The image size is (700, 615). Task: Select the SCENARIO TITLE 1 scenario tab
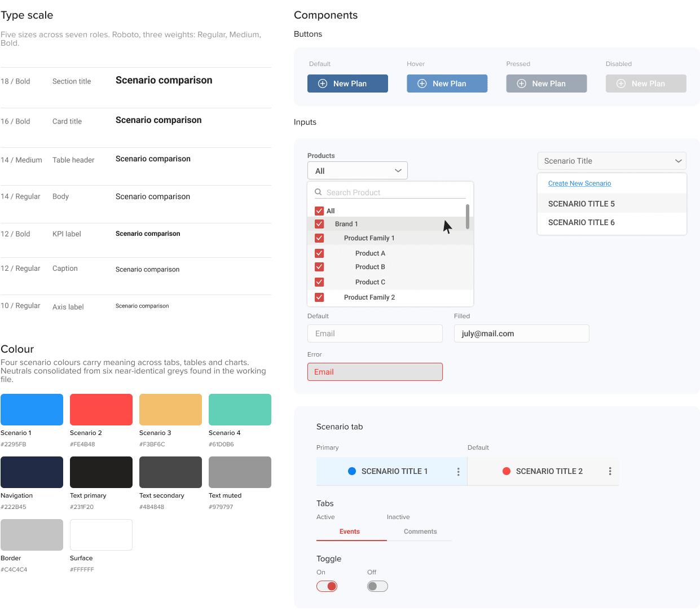[391, 471]
